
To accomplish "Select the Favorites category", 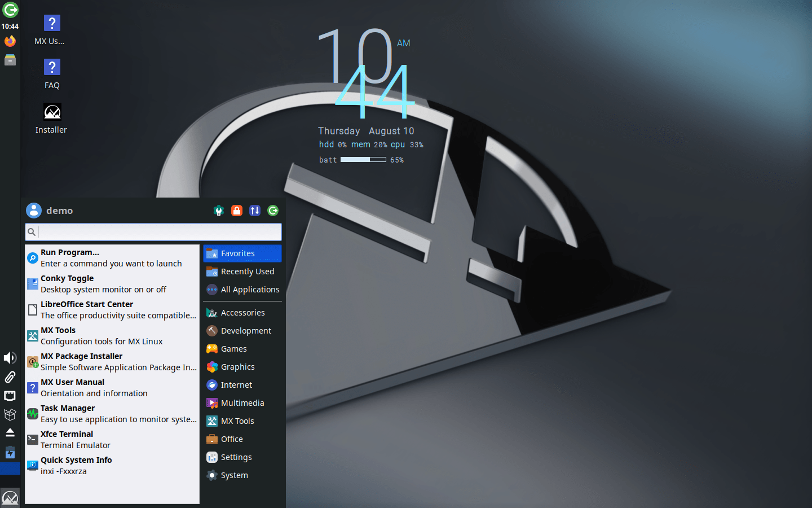I will click(x=242, y=253).
